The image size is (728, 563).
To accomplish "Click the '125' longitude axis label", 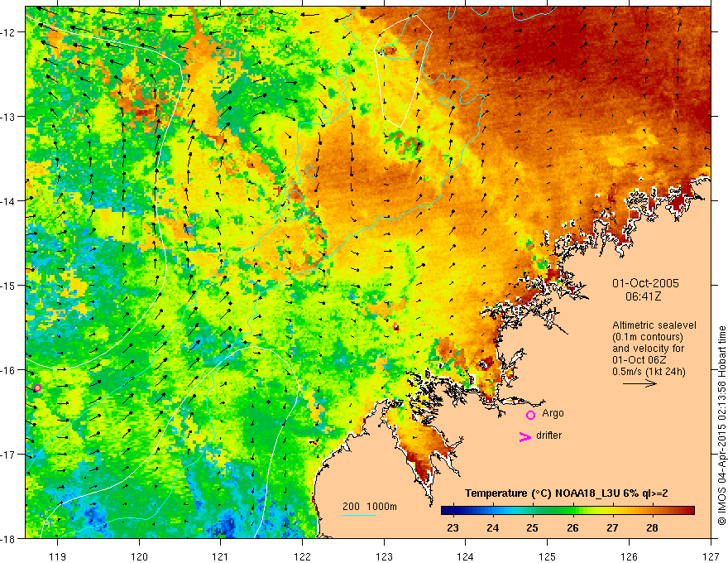I will [548, 556].
